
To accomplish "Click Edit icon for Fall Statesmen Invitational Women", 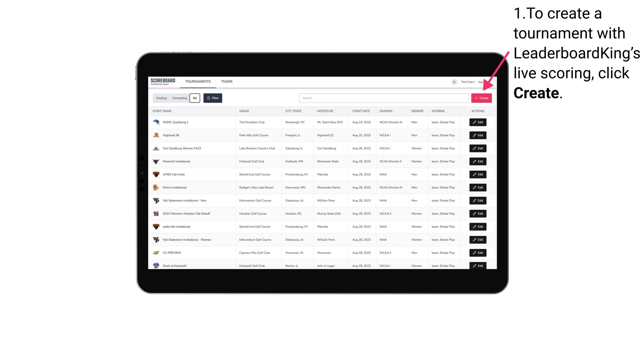I will pos(477,239).
